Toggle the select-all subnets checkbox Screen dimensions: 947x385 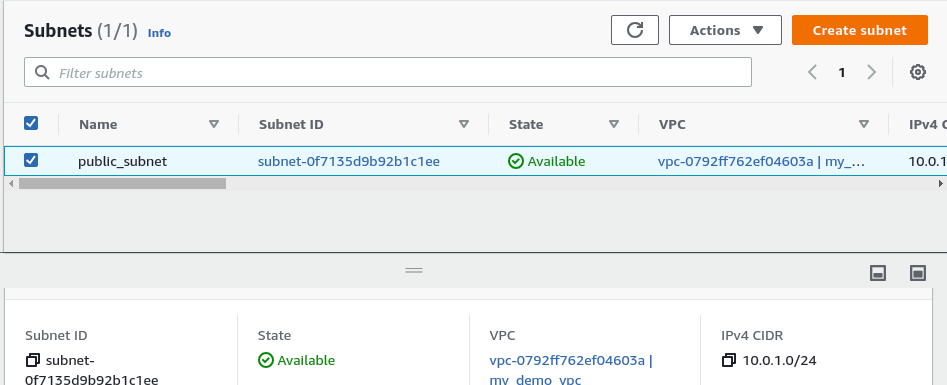[x=31, y=123]
